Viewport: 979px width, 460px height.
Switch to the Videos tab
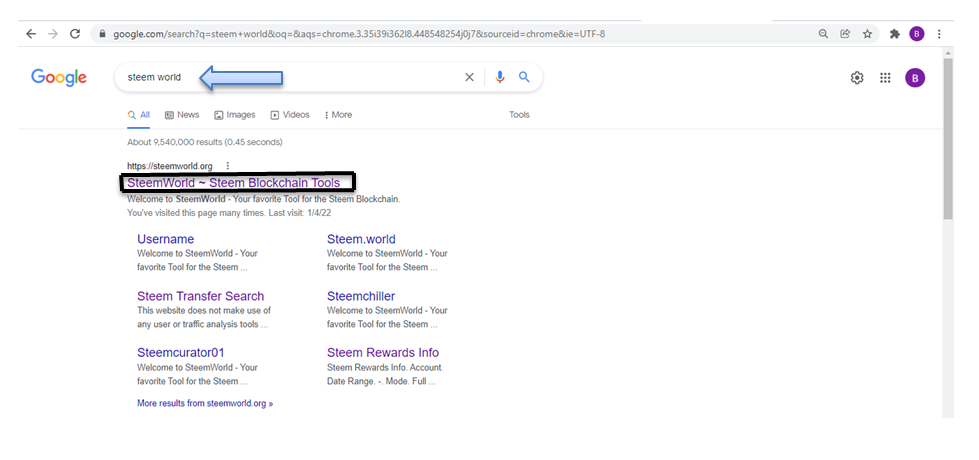(290, 115)
